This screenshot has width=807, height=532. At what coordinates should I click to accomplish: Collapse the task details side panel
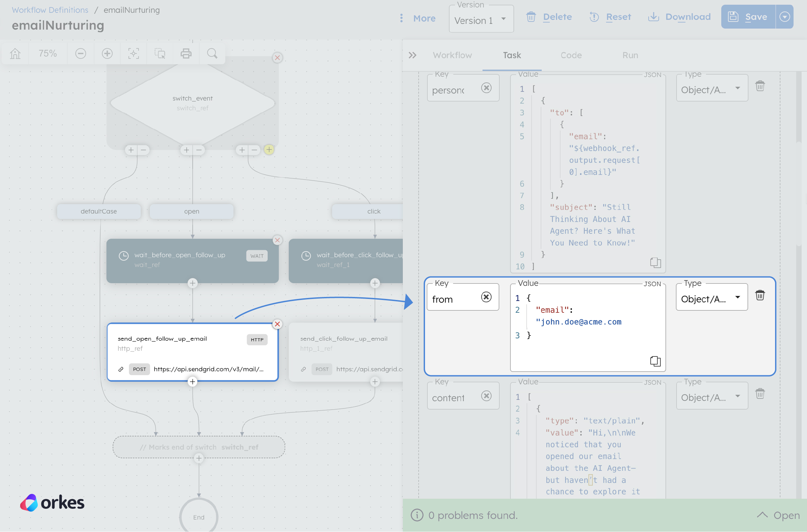[x=413, y=55]
